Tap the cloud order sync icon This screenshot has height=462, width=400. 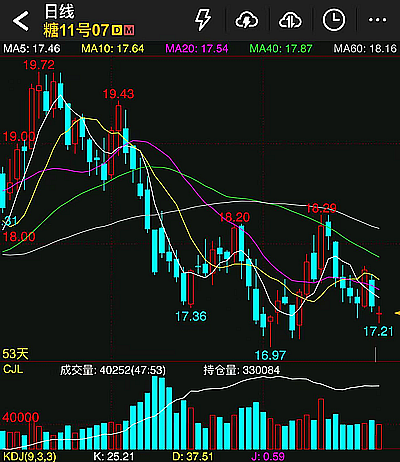[x=290, y=20]
